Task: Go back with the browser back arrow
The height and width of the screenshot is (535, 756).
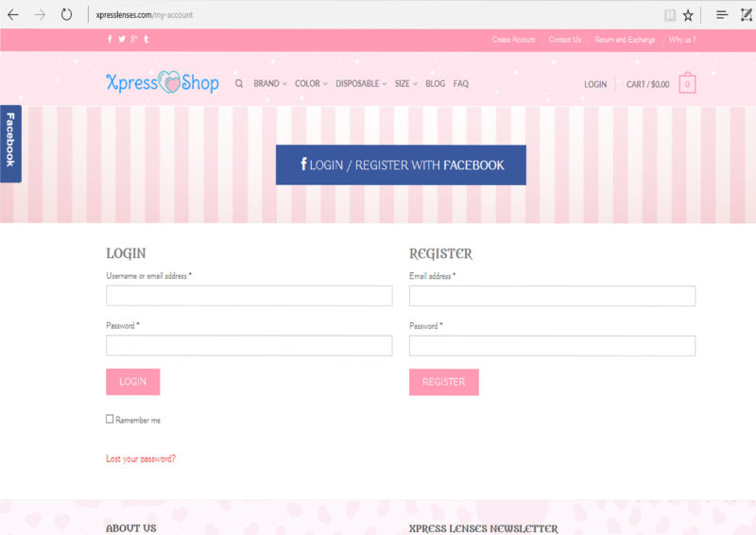Action: coord(13,15)
